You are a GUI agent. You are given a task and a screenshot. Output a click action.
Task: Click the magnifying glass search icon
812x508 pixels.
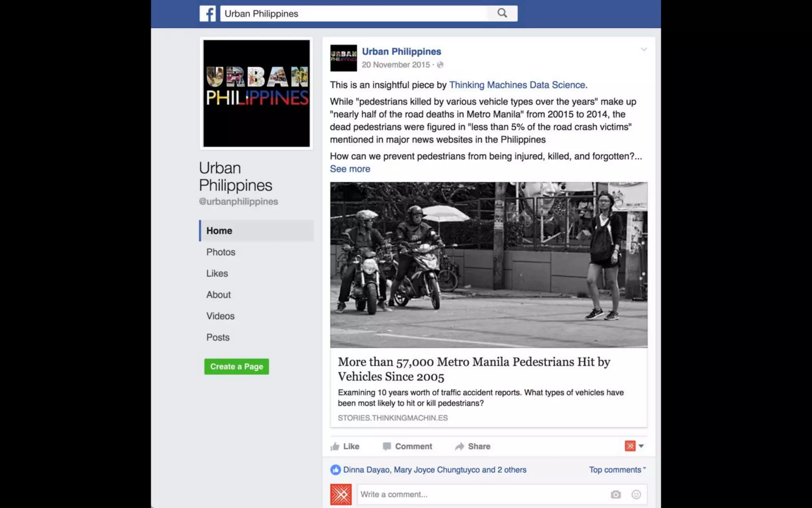502,13
